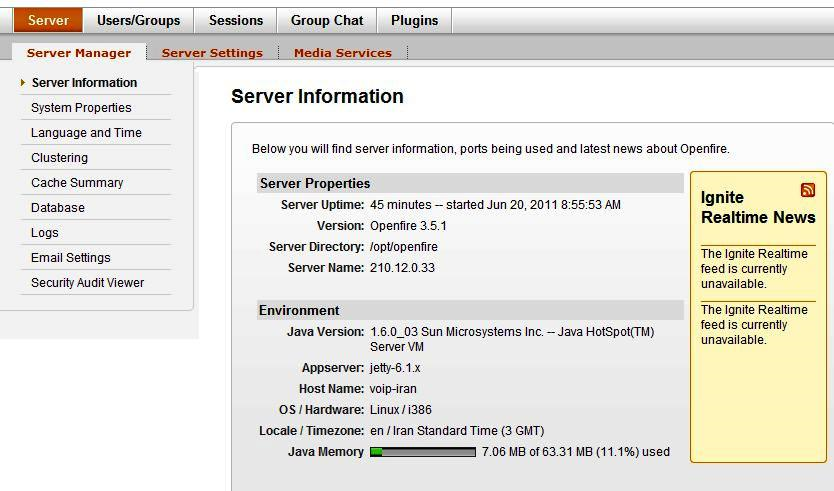The width and height of the screenshot is (834, 491).
Task: Switch to the Users/Groups tab
Action: [x=138, y=20]
